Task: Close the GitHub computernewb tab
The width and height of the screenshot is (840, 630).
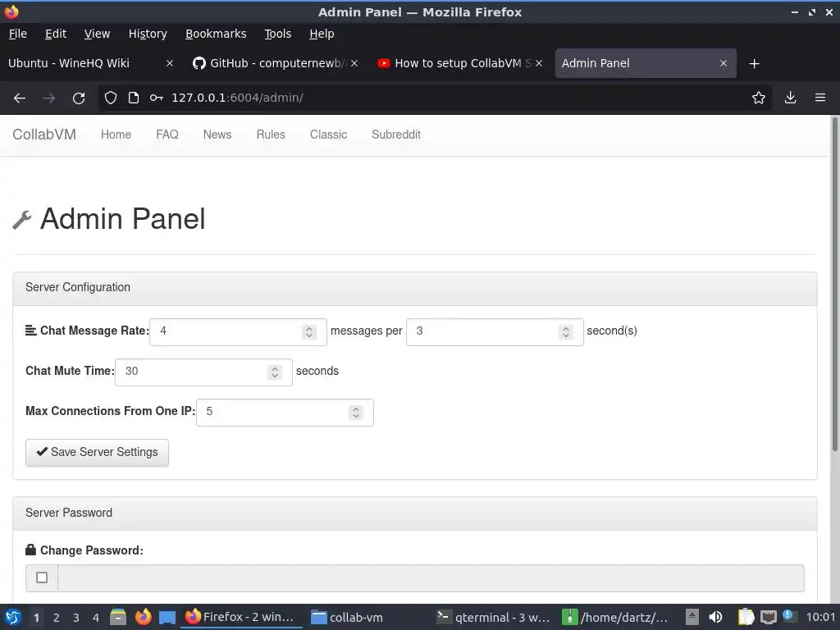Action: click(x=354, y=63)
